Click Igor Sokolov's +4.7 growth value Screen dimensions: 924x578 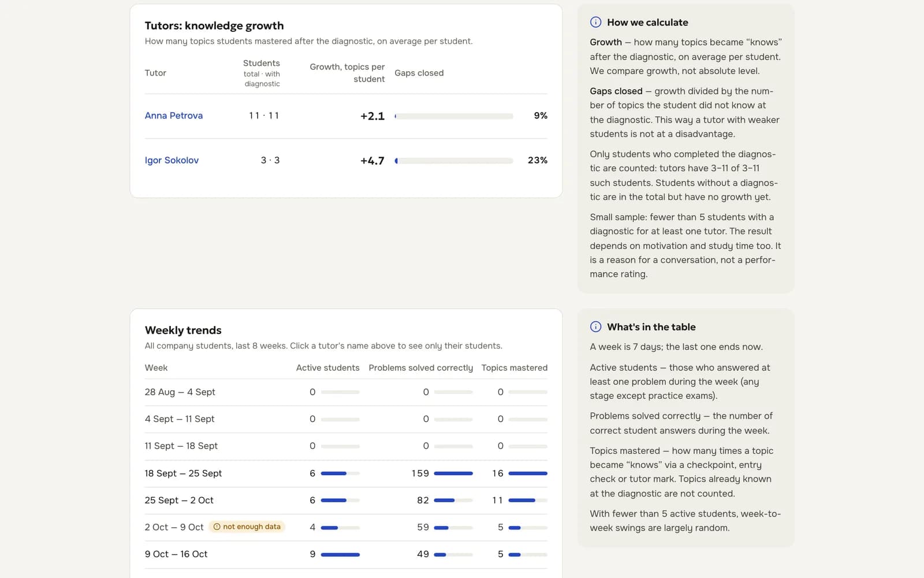click(372, 161)
